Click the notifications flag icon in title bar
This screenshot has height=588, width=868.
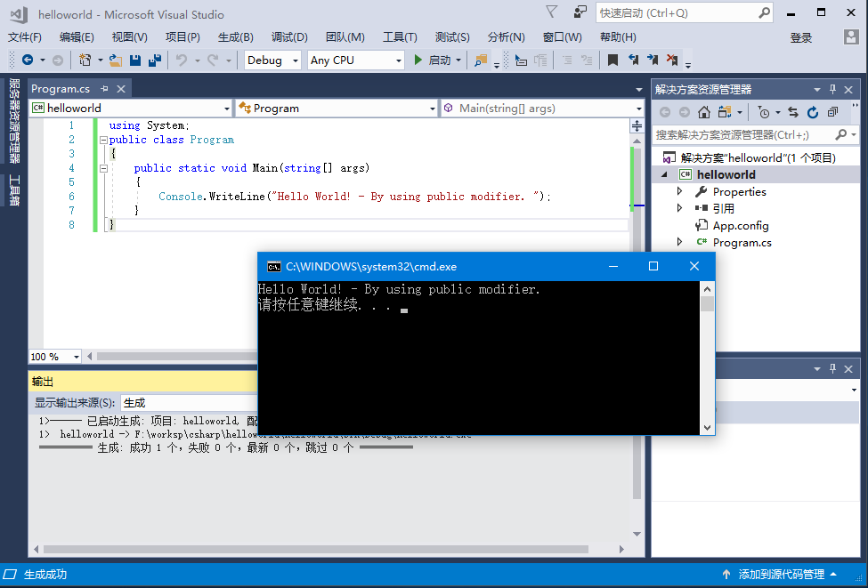coord(552,12)
